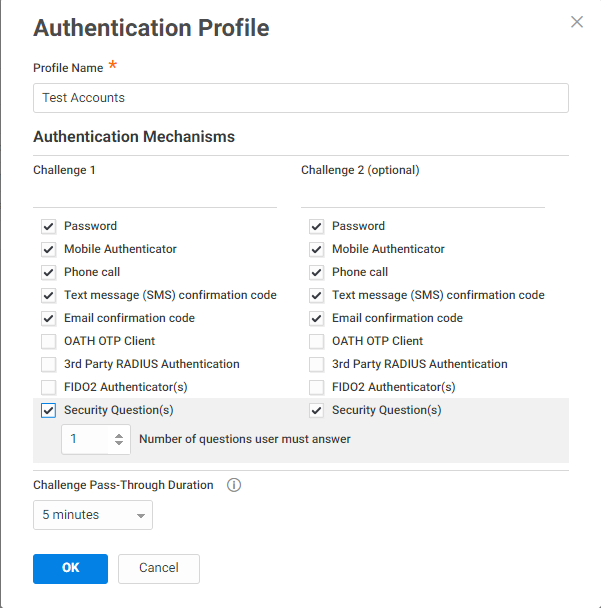Uncheck Mobile Authenticator under Challenge 2
Screen dimensions: 601x608
(316, 249)
